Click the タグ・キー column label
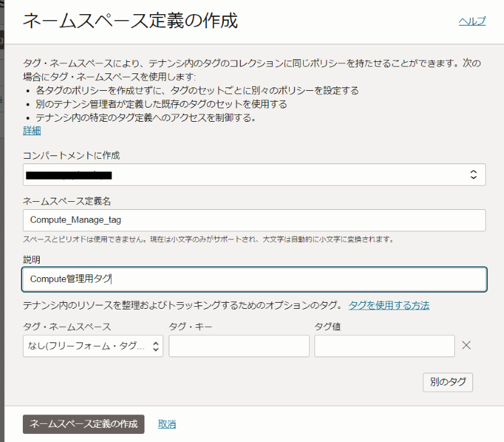The width and height of the screenshot is (504, 442). coord(192,327)
